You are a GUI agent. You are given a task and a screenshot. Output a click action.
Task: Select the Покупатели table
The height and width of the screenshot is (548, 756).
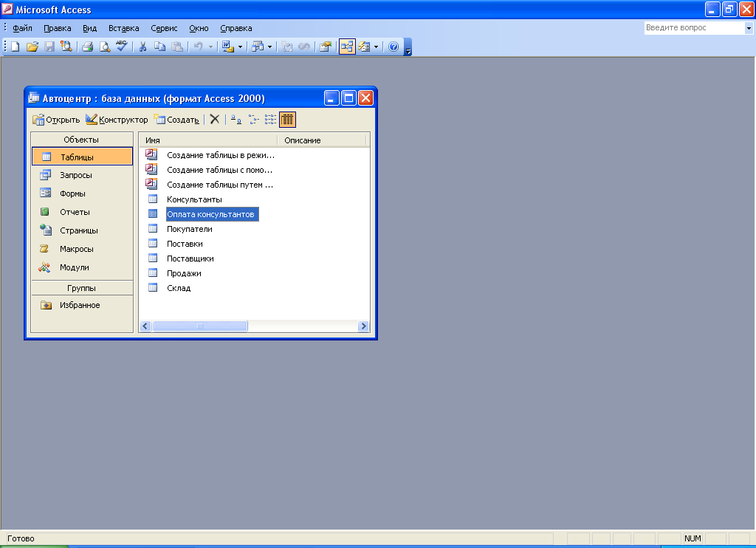coord(190,229)
